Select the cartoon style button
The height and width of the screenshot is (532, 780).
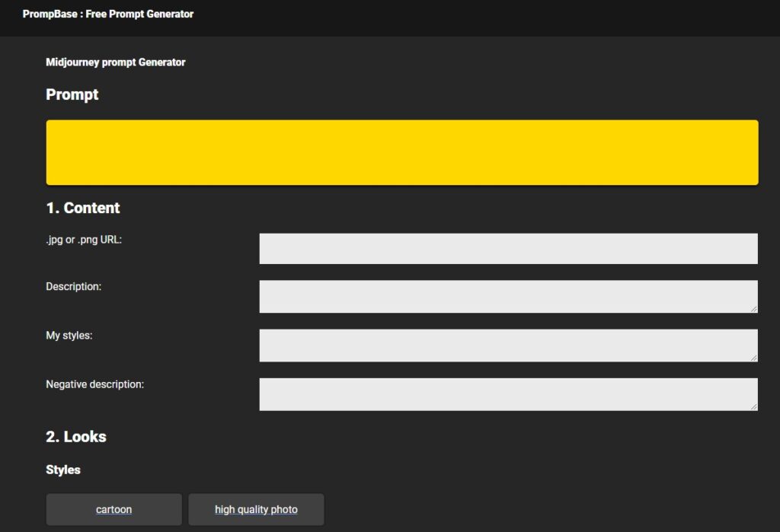click(113, 509)
